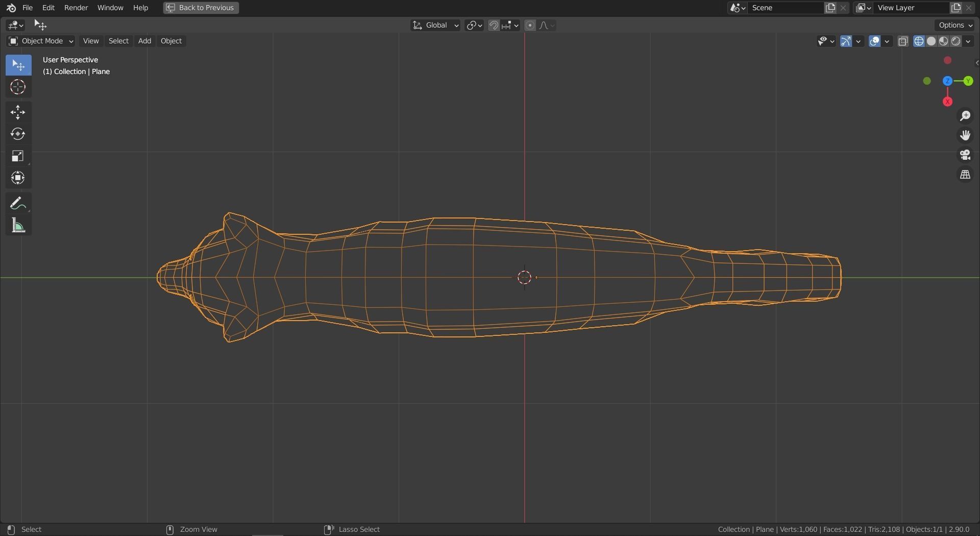This screenshot has width=980, height=536.
Task: Open the File menu
Action: [x=28, y=8]
